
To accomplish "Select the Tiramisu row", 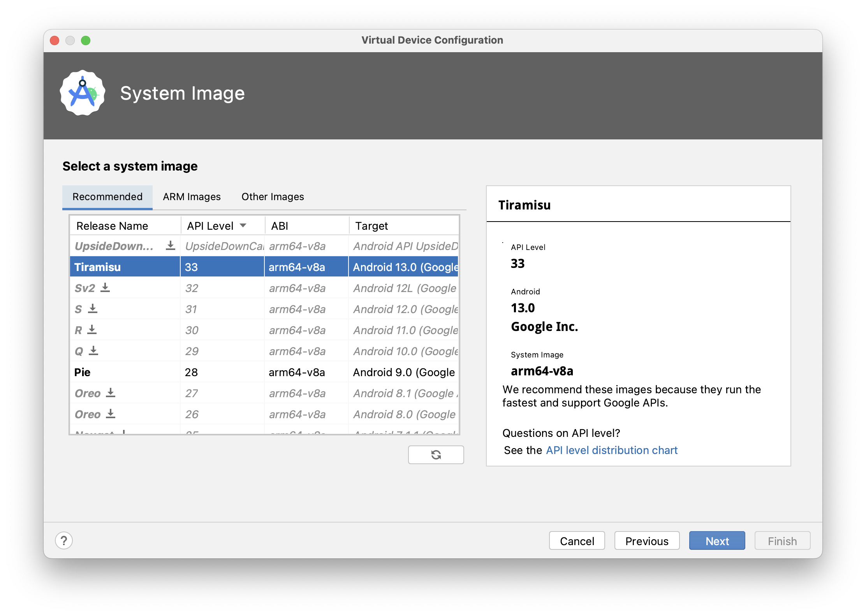I will pos(264,267).
